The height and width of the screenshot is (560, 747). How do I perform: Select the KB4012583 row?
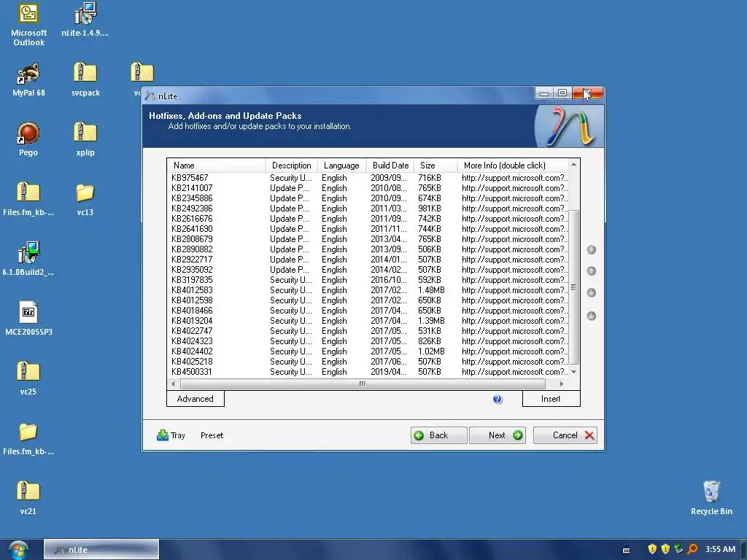368,290
